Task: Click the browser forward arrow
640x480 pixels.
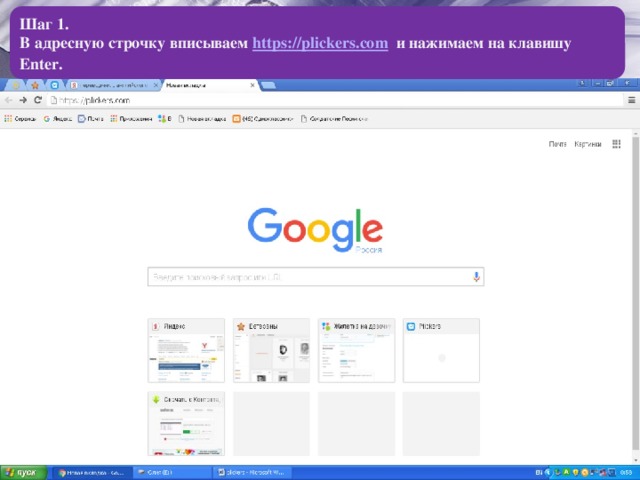Action: (x=23, y=100)
